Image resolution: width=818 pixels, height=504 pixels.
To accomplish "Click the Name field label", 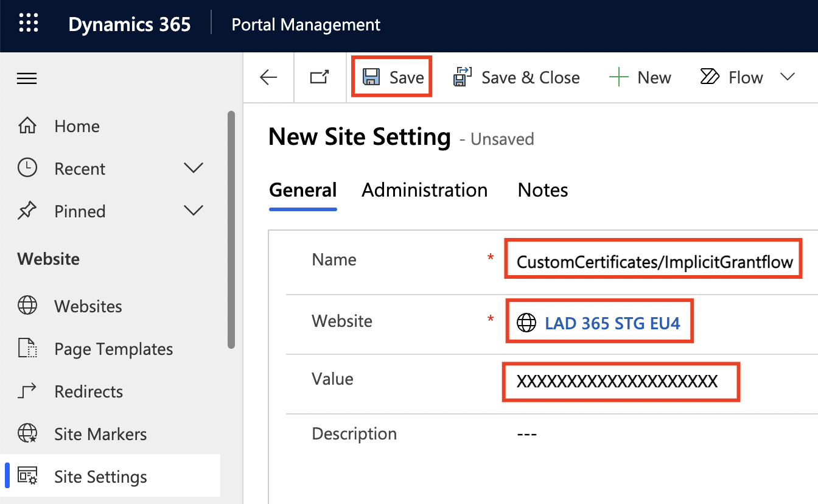I will (x=334, y=260).
